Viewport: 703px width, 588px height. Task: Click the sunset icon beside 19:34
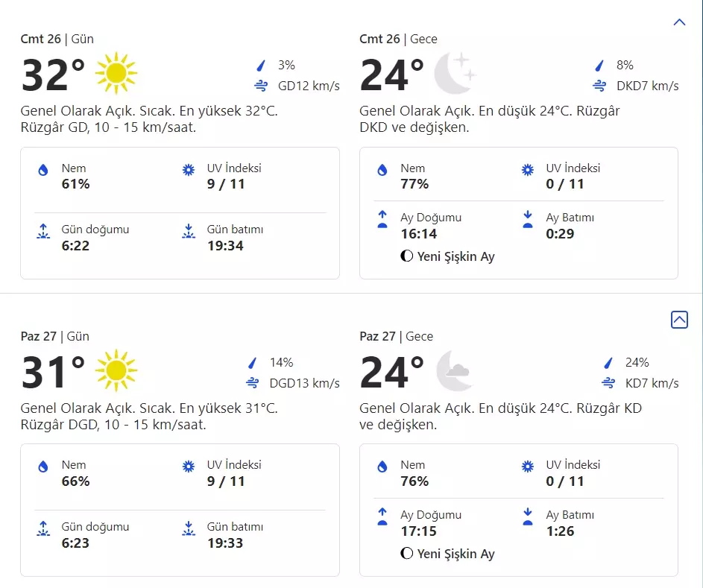tap(189, 231)
